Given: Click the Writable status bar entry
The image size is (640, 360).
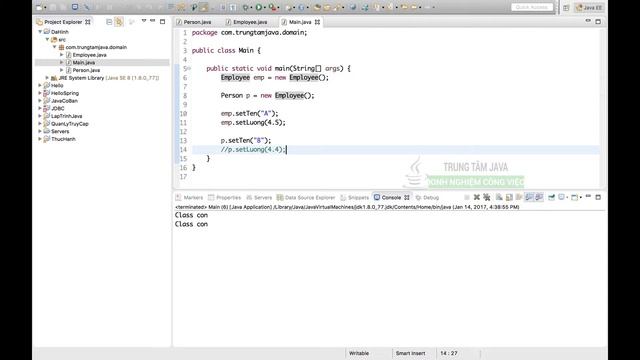Looking at the screenshot, I should pyautogui.click(x=359, y=353).
